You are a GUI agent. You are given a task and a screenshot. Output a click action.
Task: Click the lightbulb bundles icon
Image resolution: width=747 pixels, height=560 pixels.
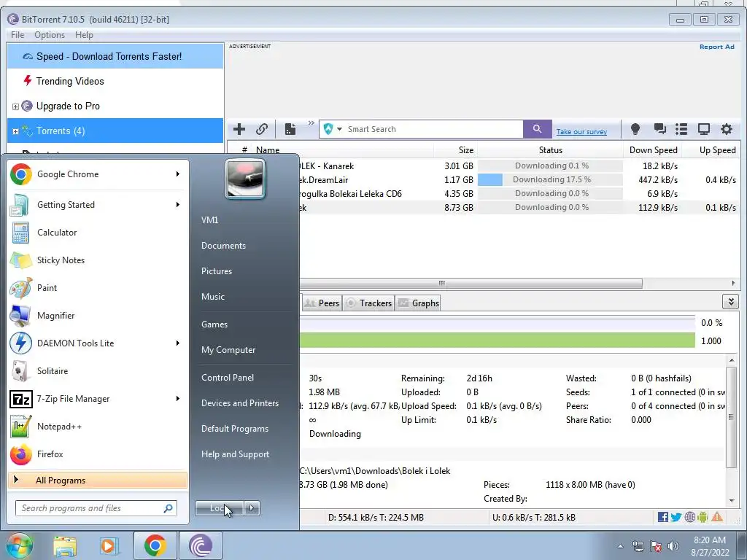635,129
